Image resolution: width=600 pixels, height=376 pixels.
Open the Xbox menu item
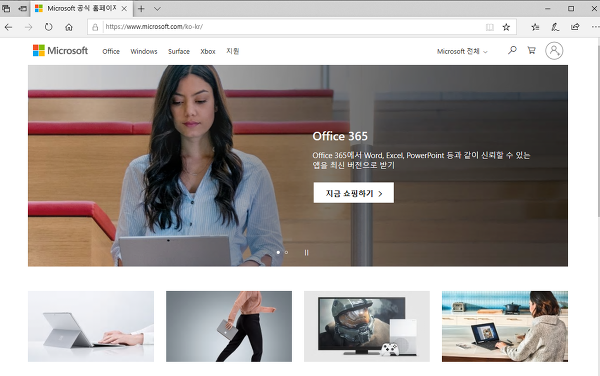click(208, 51)
